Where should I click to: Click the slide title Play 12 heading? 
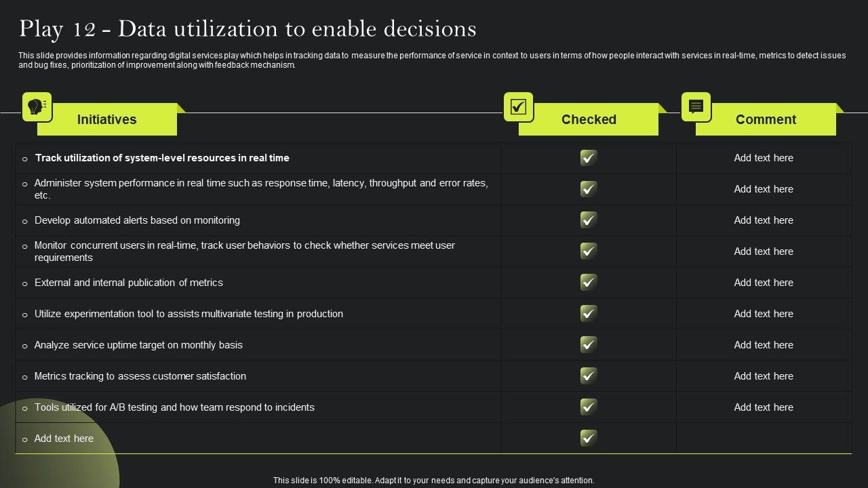(x=248, y=29)
